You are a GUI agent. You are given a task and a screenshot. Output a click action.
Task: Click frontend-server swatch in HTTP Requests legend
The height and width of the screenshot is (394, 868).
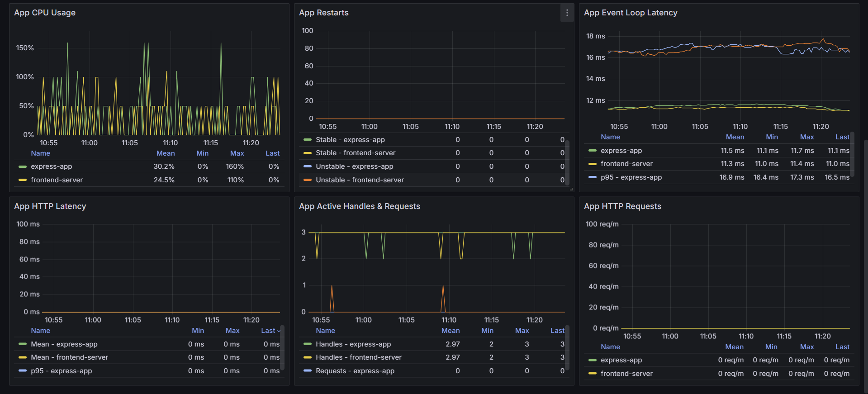pyautogui.click(x=593, y=374)
